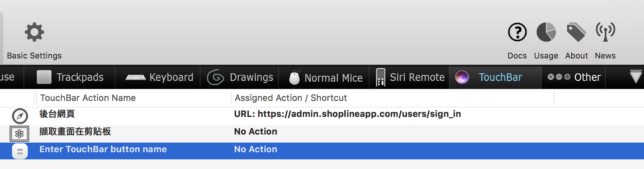
Task: Open the News antenna icon
Action: pos(605,32)
